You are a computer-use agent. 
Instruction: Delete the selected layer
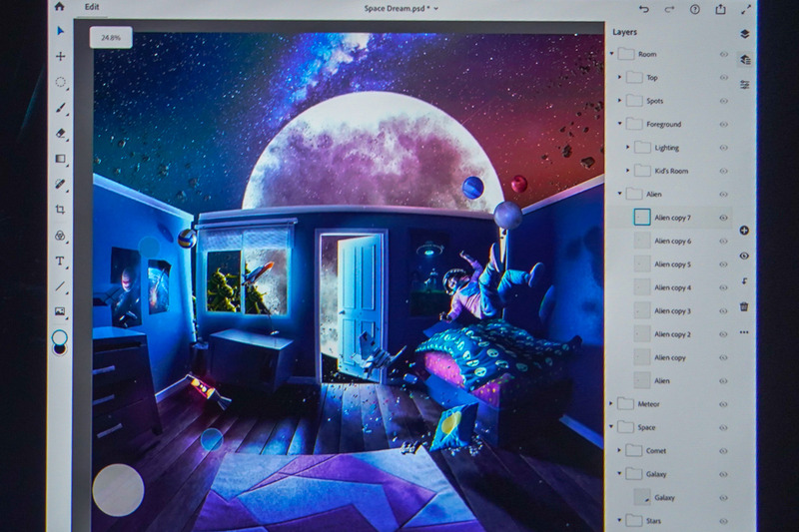(744, 306)
